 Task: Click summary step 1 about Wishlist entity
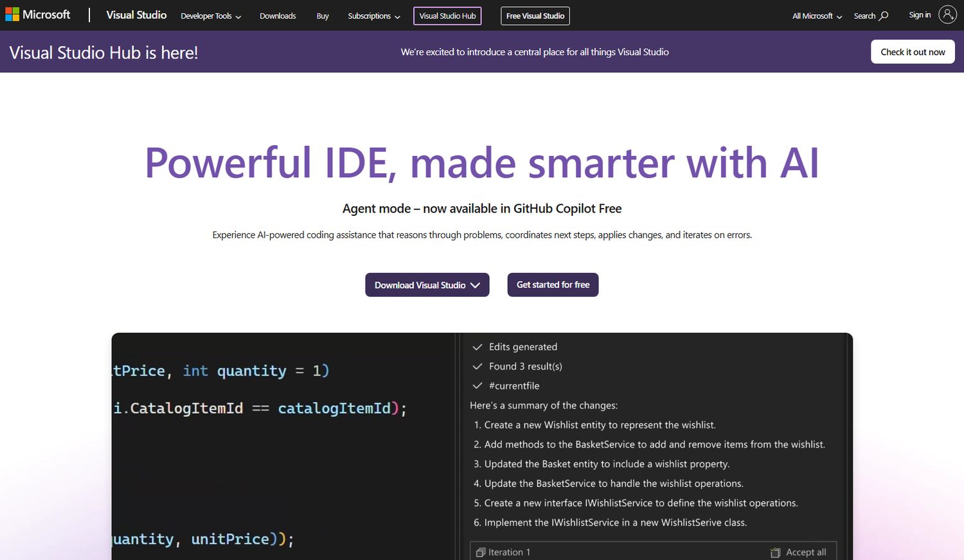pos(594,425)
